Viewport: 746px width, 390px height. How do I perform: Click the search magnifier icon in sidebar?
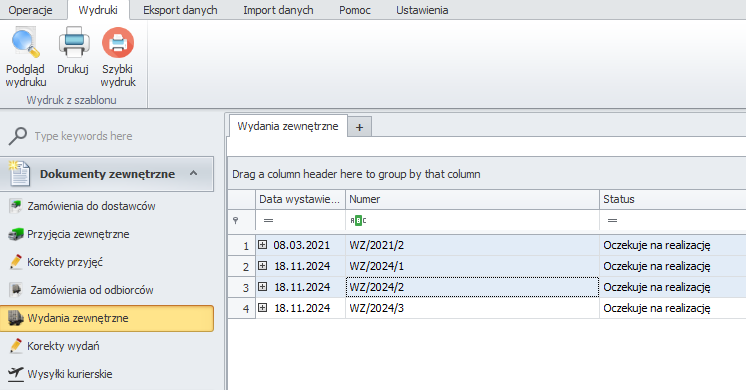(x=18, y=136)
